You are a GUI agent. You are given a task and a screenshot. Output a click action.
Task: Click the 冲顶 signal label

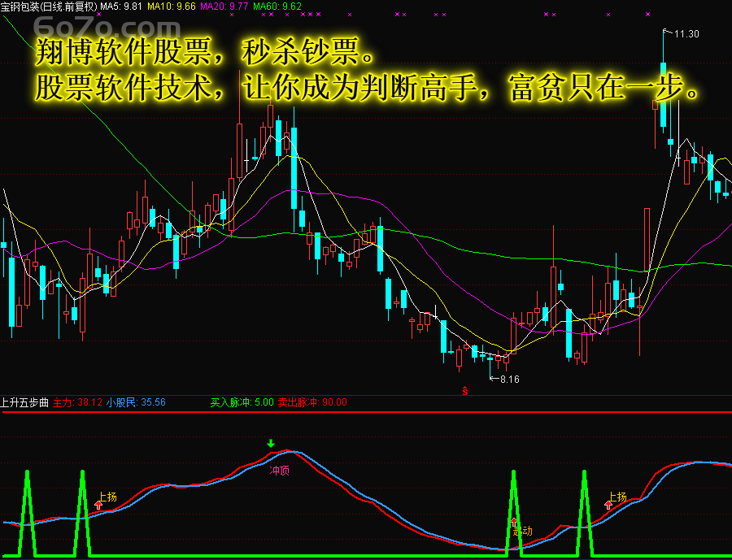[x=280, y=471]
